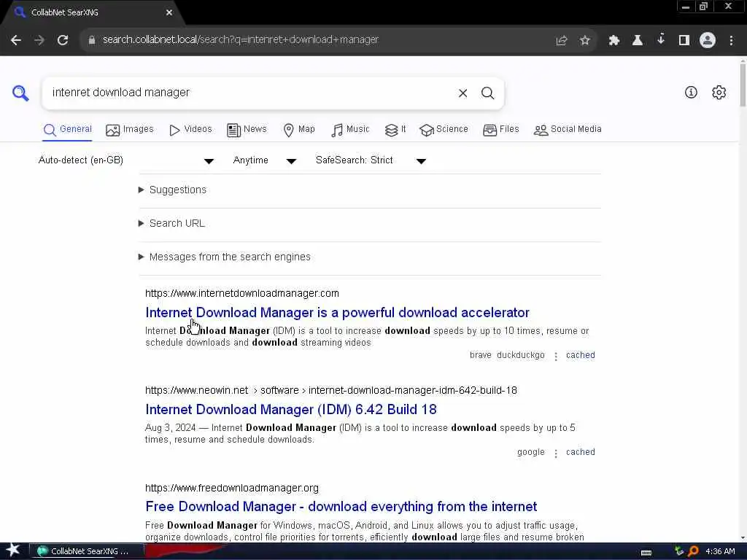Switch to the Social Media tab
This screenshot has width=747, height=560.
[x=568, y=130]
